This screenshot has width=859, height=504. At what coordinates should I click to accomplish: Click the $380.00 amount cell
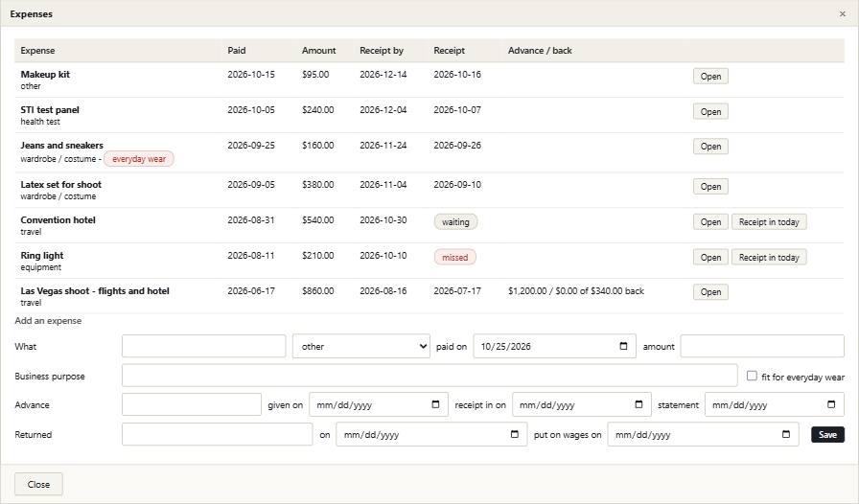(317, 185)
